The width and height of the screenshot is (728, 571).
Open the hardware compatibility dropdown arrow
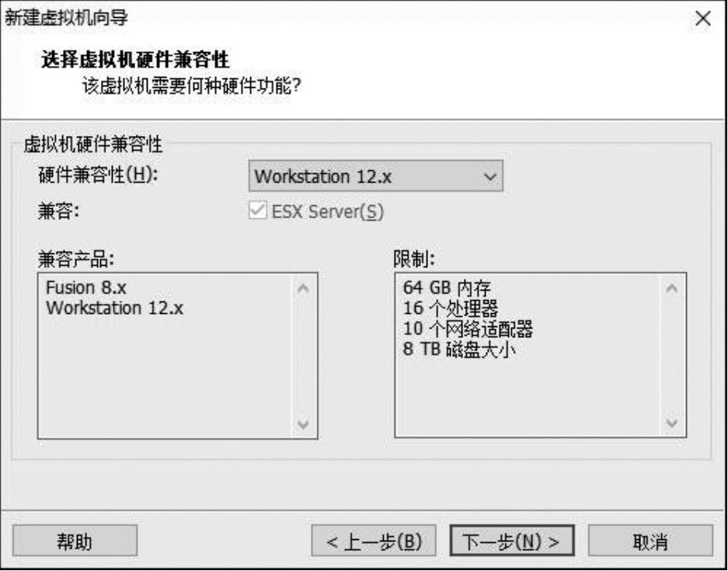489,176
